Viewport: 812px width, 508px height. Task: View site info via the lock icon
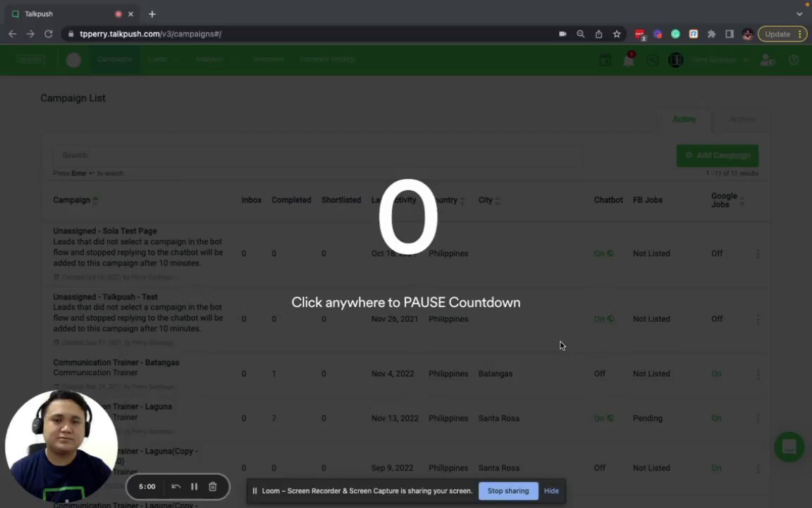coord(70,34)
